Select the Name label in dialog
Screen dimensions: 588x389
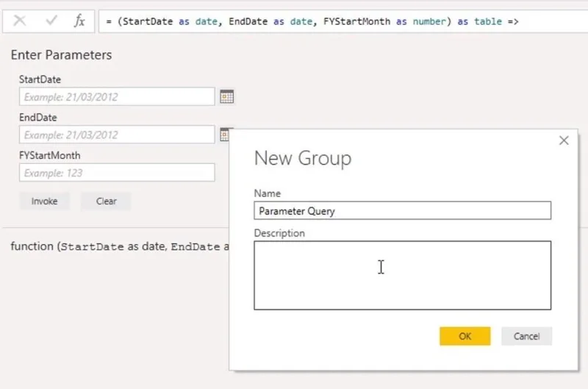tap(268, 193)
